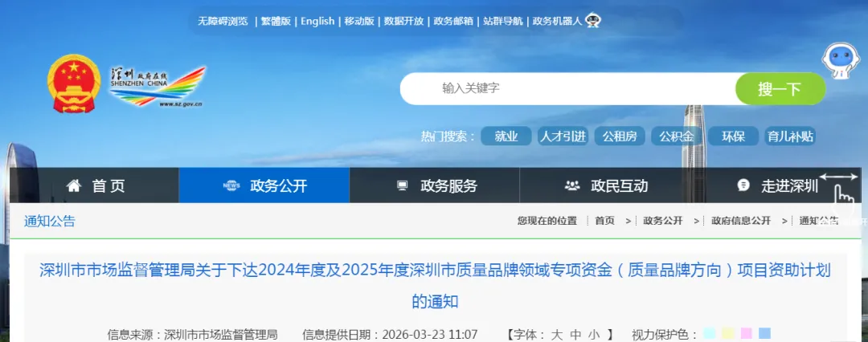Switch to 繁體版 traditional Chinese
The image size is (868, 342).
276,21
